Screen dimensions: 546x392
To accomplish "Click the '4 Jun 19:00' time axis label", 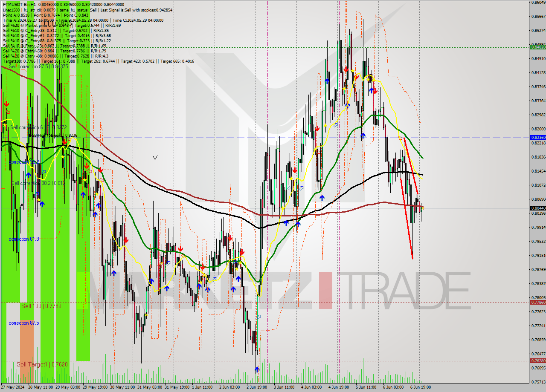I will pyautogui.click(x=339, y=387).
